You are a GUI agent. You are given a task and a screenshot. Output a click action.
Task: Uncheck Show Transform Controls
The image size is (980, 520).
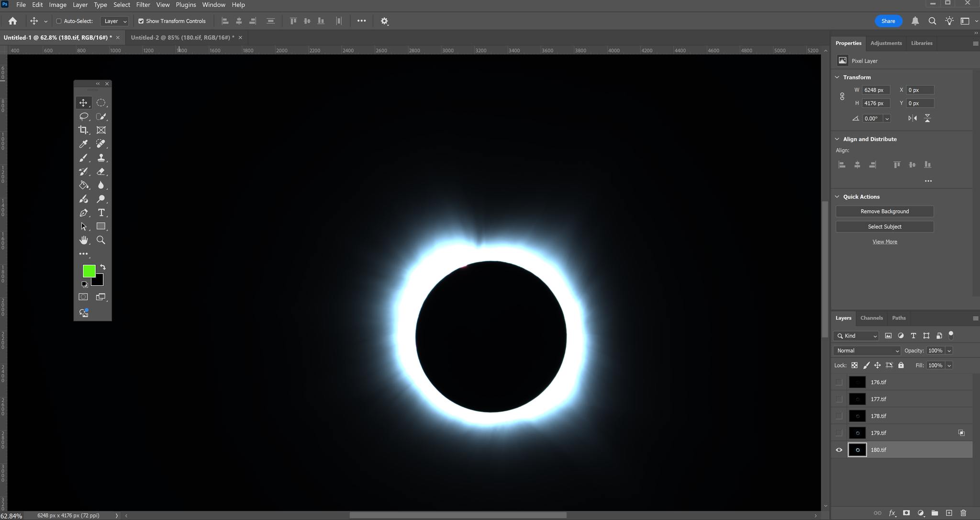coord(141,21)
